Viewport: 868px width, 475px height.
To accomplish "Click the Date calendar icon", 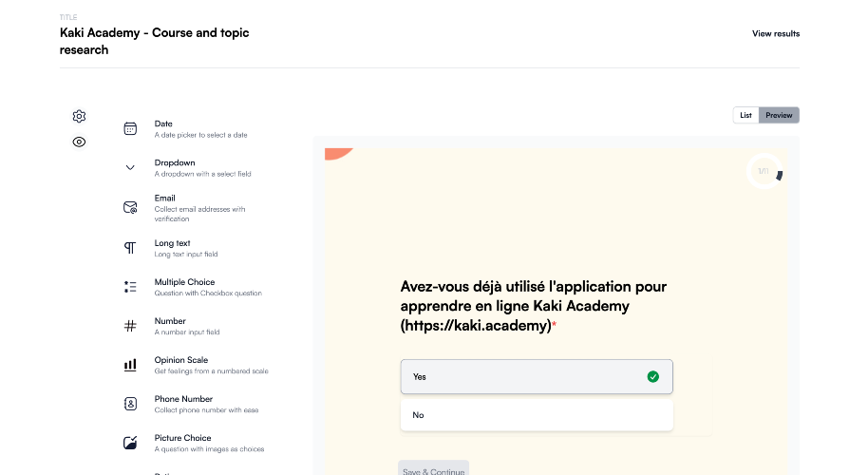I will (x=130, y=128).
